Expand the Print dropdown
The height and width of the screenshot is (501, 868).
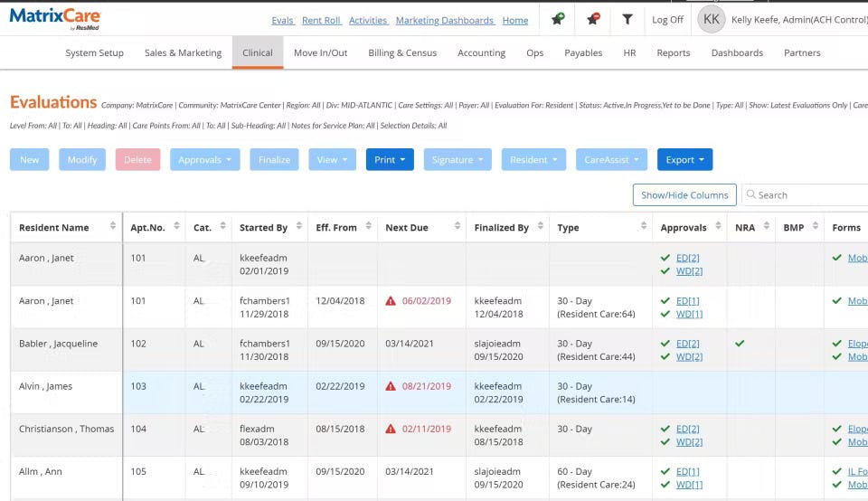(390, 160)
